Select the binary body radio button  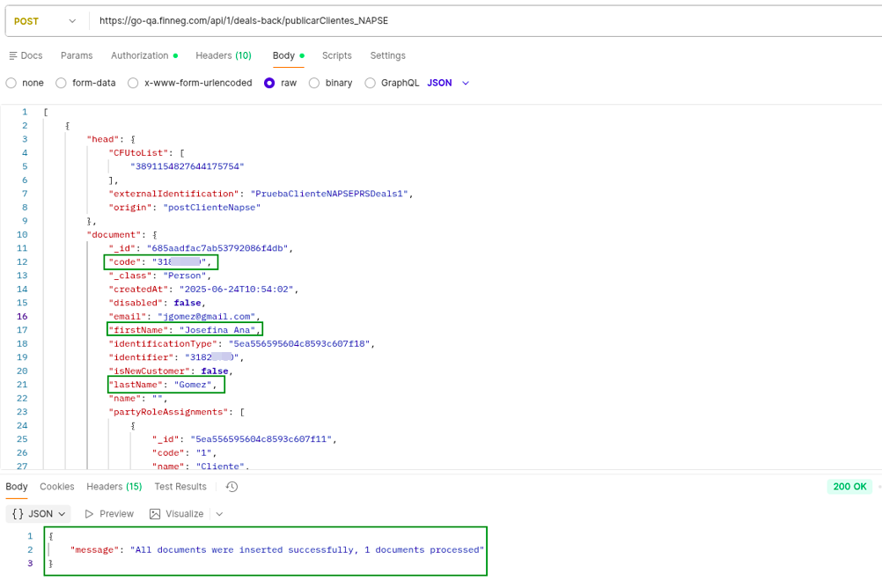click(314, 83)
